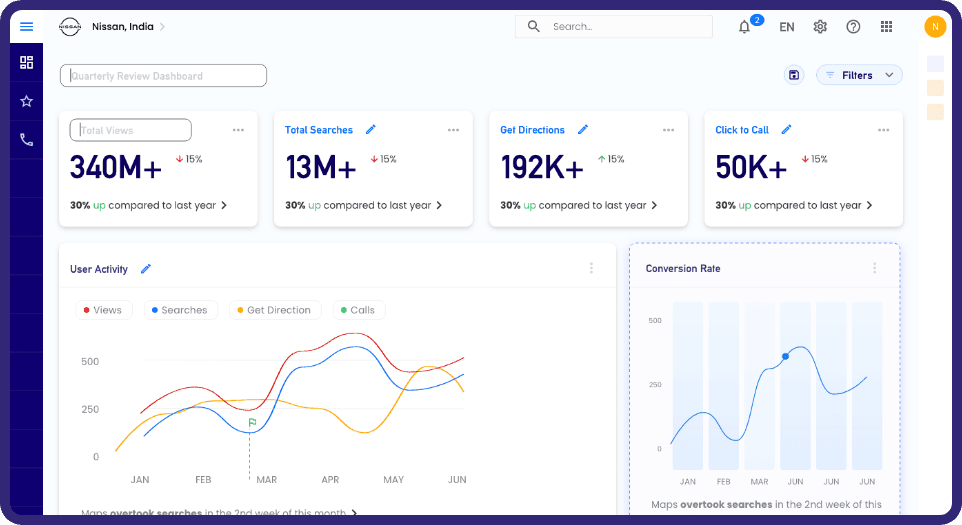
Task: Edit User Activity title pencil
Action: [146, 269]
